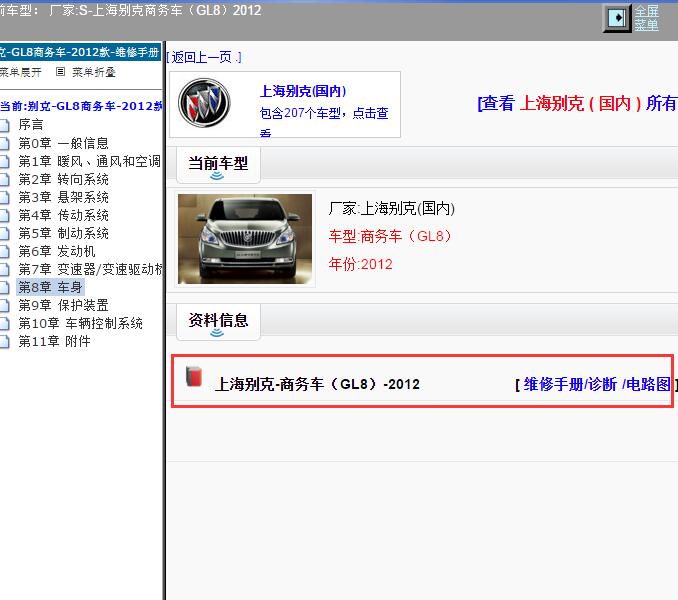Screen dimensions: 678x600
Task: Click the page icon beside 第2章 转向系统
Action: (x=5, y=179)
